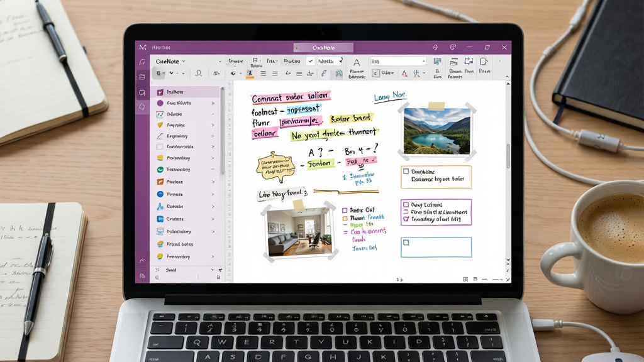Viewport: 644px width, 362px height.
Task: Expand the chevron on the blue circle row
Action: 213,194
